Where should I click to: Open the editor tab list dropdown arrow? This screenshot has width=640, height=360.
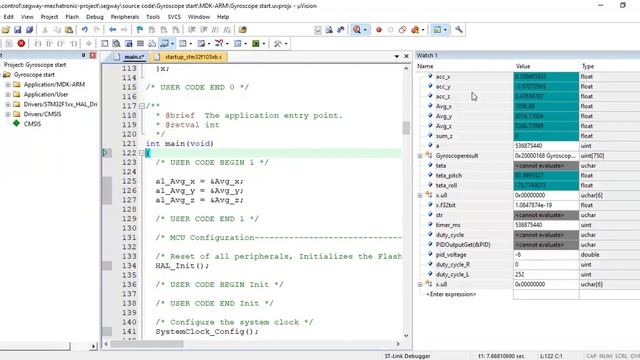[x=397, y=56]
